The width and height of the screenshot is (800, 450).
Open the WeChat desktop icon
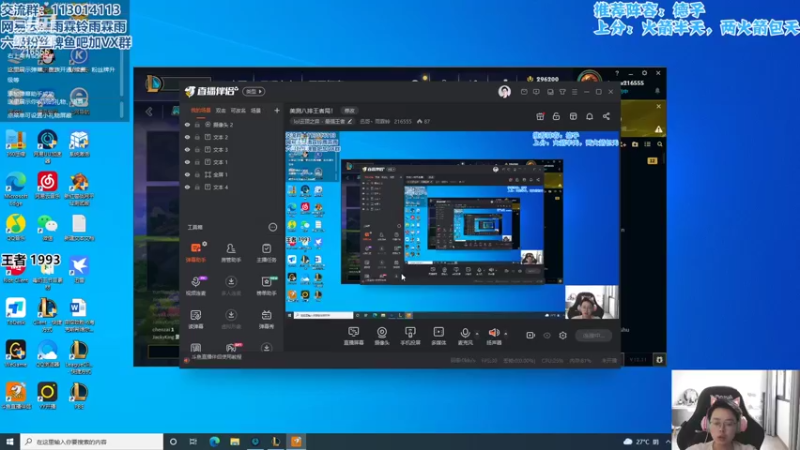click(47, 228)
